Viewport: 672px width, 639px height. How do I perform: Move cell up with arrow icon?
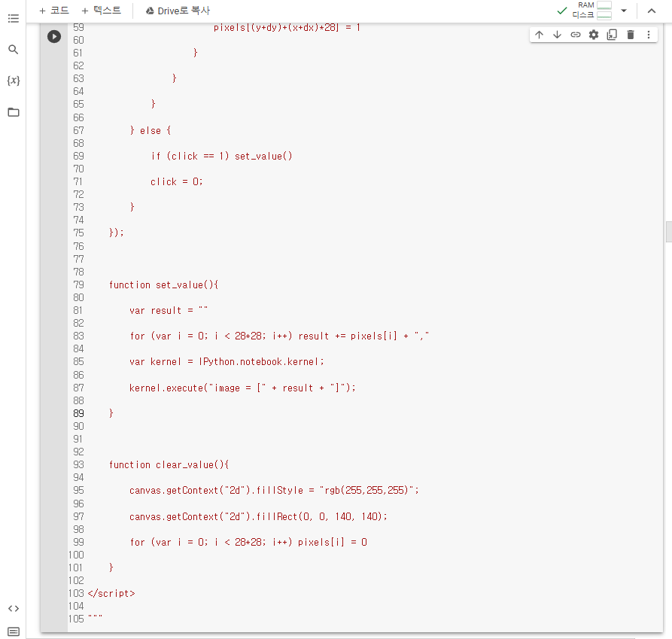coord(539,35)
